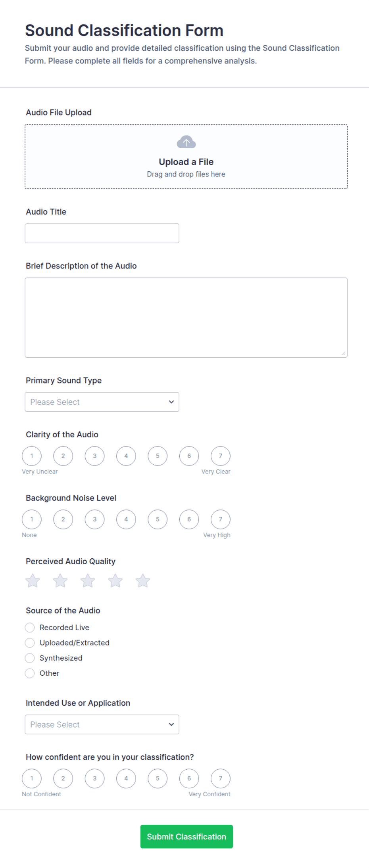This screenshot has height=868, width=369.
Task: Pick the fourth star in quality rating
Action: coord(115,581)
